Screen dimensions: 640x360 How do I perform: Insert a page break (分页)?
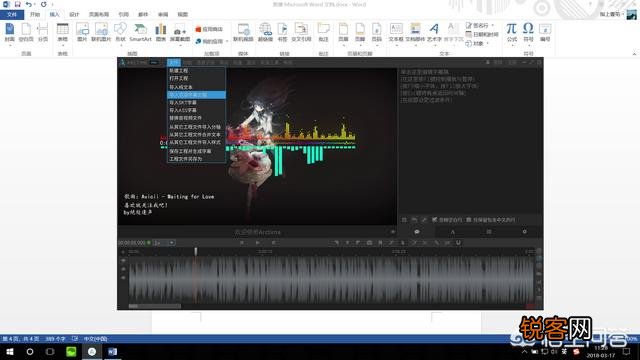[x=43, y=33]
